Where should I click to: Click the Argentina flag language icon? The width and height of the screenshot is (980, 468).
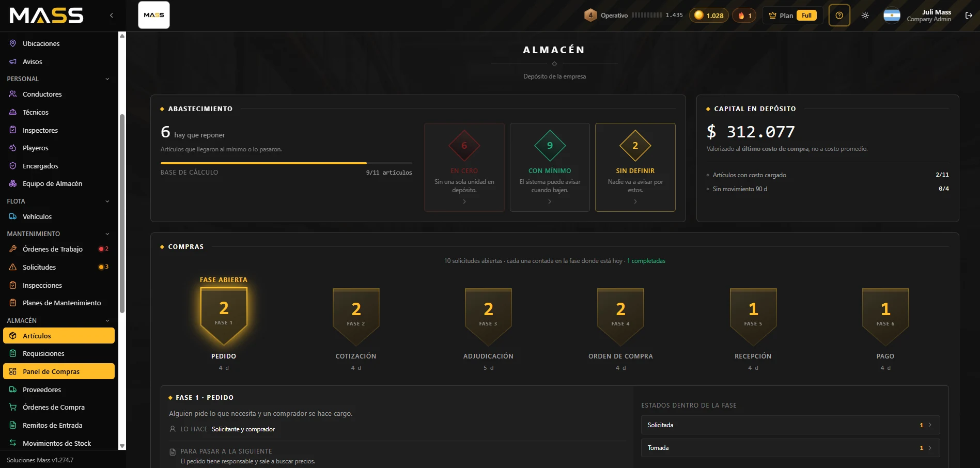[x=892, y=15]
